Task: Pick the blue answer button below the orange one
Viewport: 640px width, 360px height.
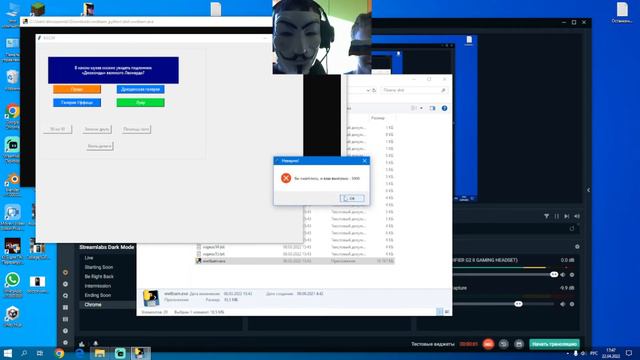Action: click(77, 102)
